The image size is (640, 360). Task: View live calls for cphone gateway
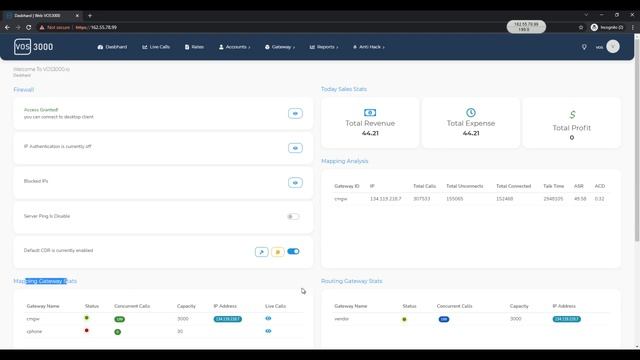pos(268,331)
